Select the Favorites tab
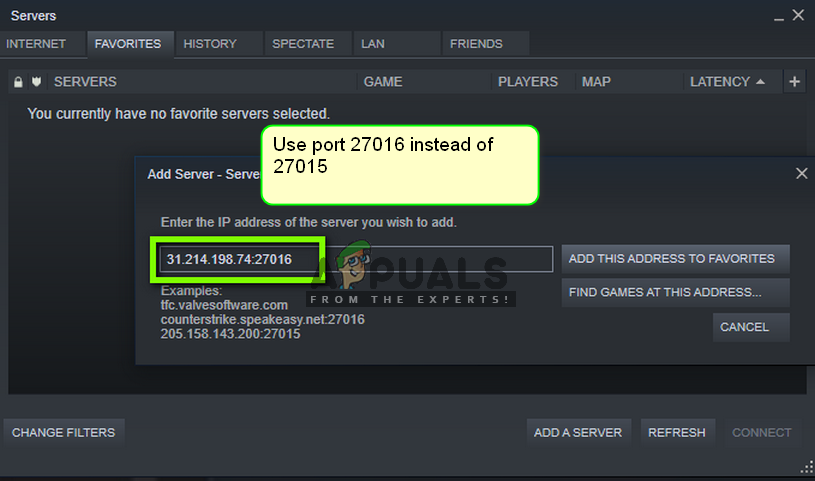Image resolution: width=815 pixels, height=481 pixels. pos(130,44)
